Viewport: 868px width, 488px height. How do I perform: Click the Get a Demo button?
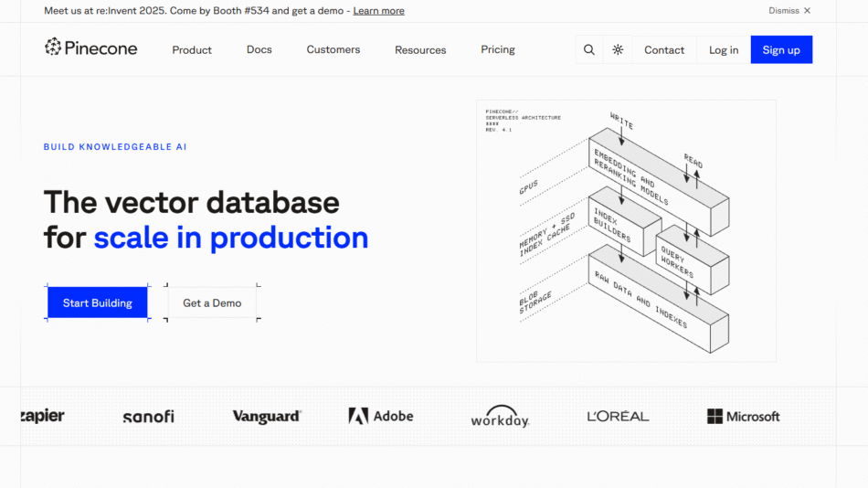(212, 303)
